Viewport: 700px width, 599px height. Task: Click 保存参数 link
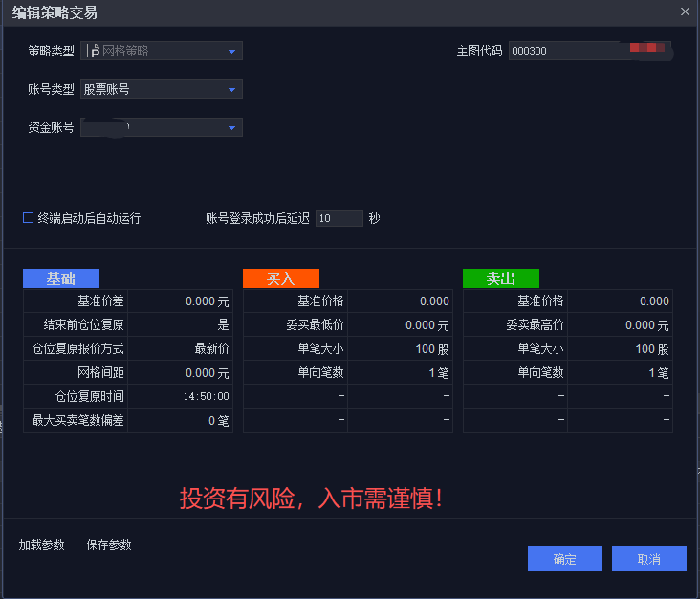click(109, 544)
